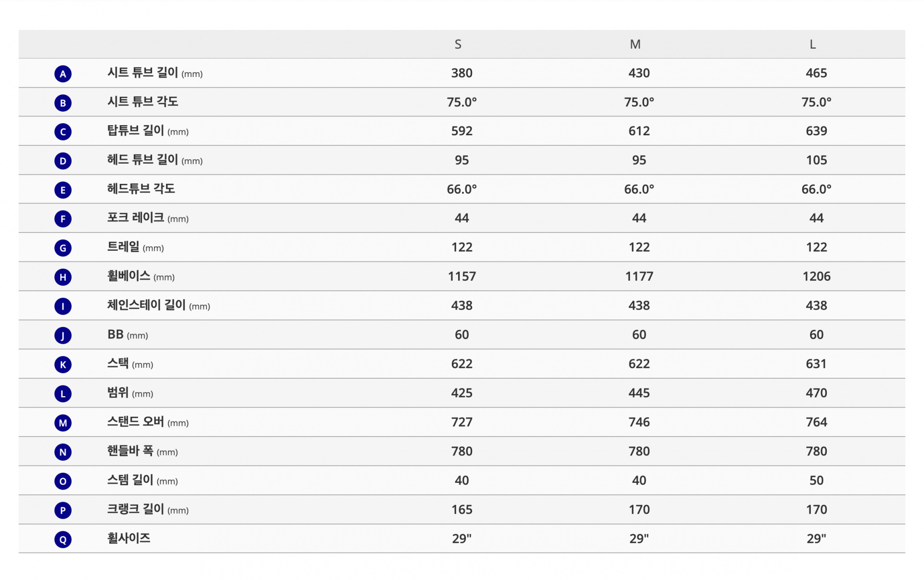Click the E badge for 헤드튜브 각도
This screenshot has width=924, height=580.
point(63,190)
